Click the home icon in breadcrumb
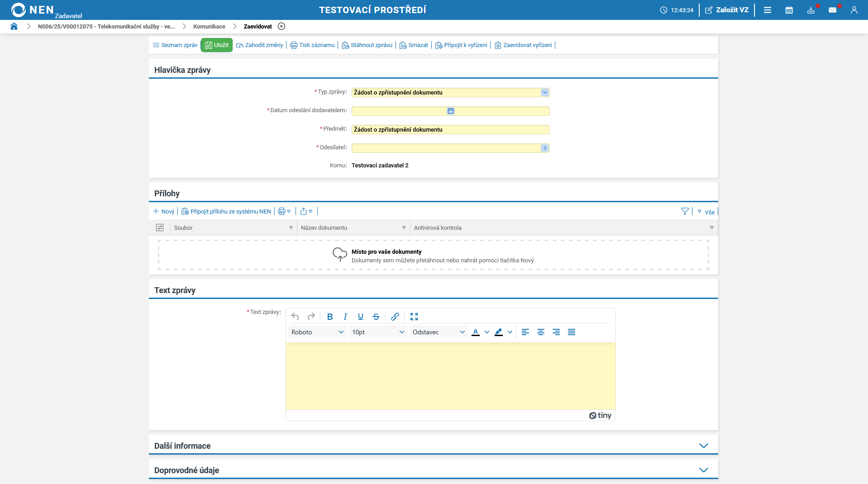868x484 pixels. point(14,26)
